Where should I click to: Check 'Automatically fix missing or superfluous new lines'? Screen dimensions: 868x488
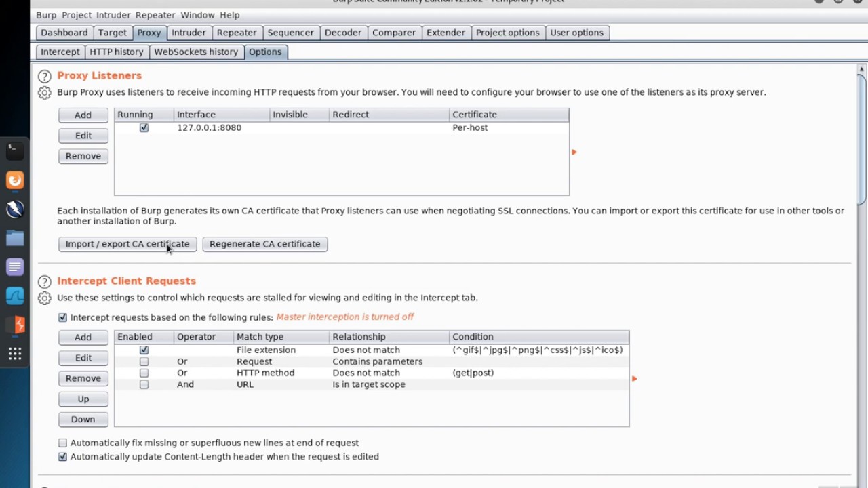(62, 443)
